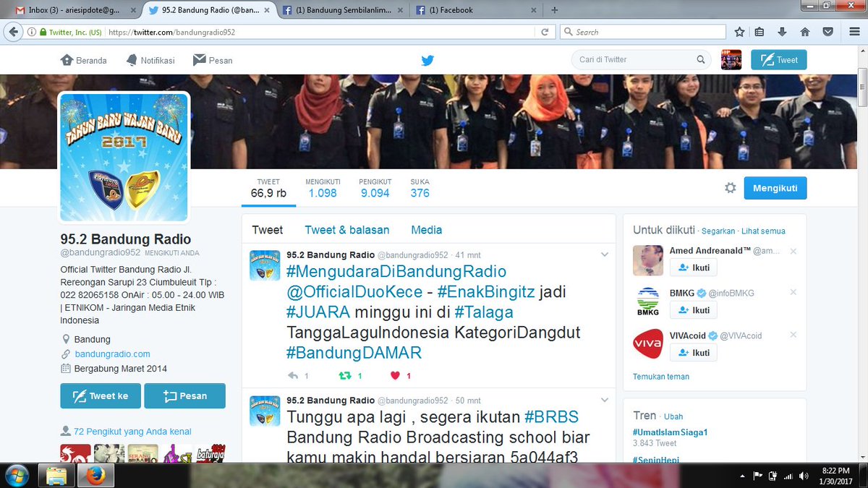868x488 pixels.
Task: Open options caret on the 50-minute tweet
Action: 605,400
